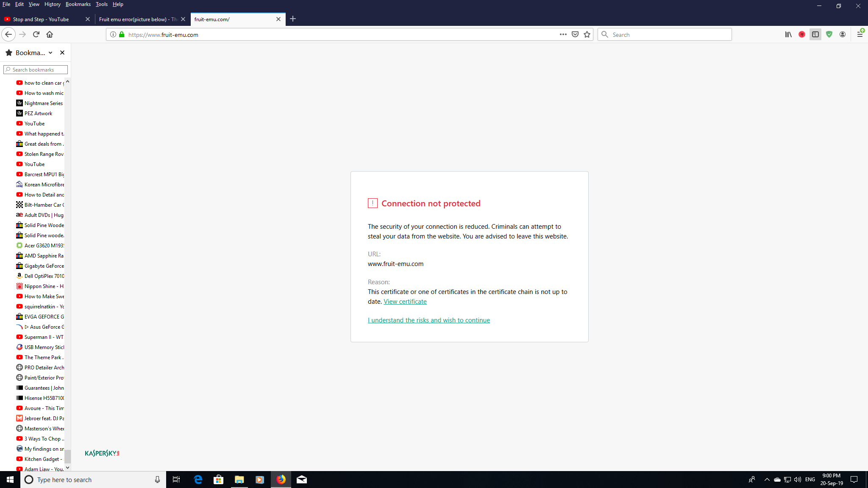Open the History menu
The width and height of the screenshot is (868, 488).
point(52,4)
